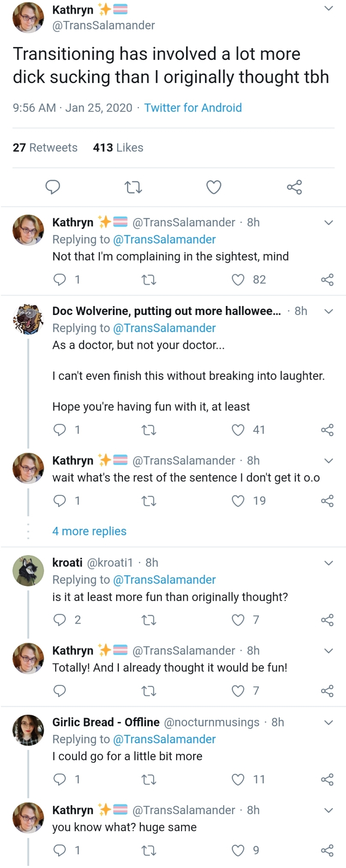The image size is (346, 868).
Task: Open kroati's profile avatar
Action: click(x=28, y=571)
